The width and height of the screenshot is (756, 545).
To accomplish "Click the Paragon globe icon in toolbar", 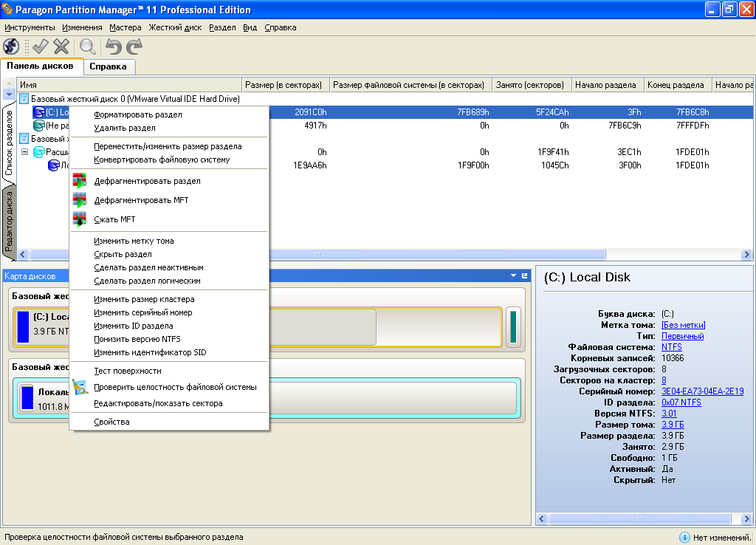I will [x=11, y=47].
